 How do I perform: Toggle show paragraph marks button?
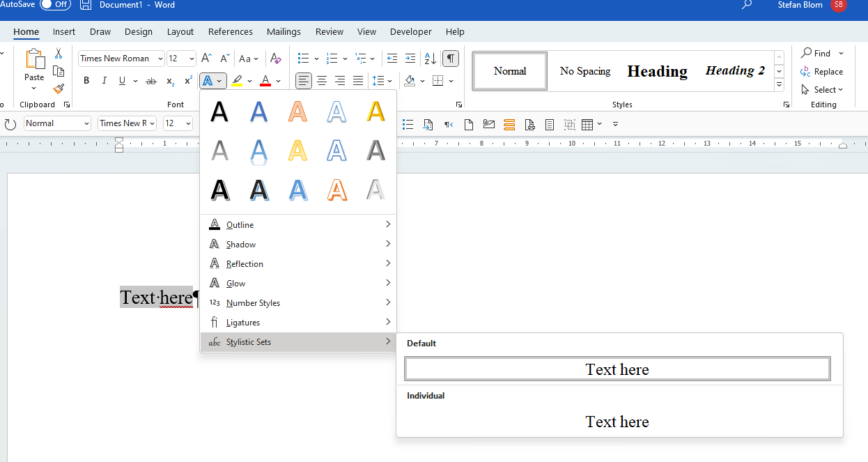(451, 59)
